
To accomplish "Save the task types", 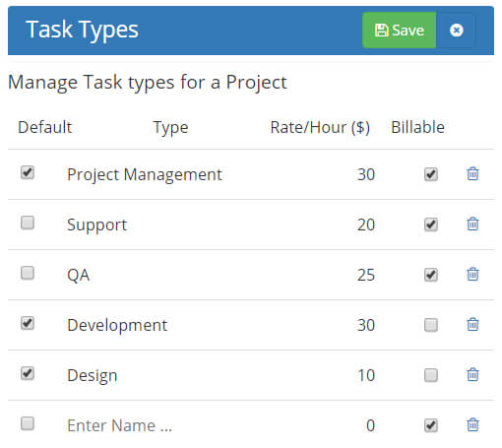I will (399, 31).
